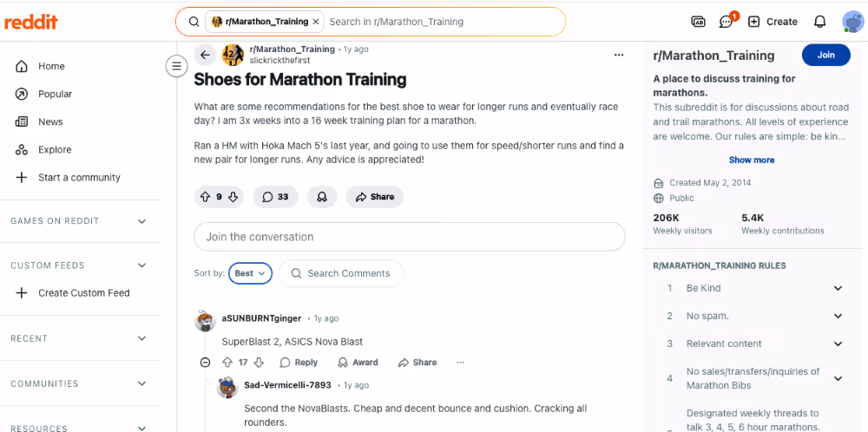
Task: Open slickrickthefirst user profile
Action: [279, 61]
